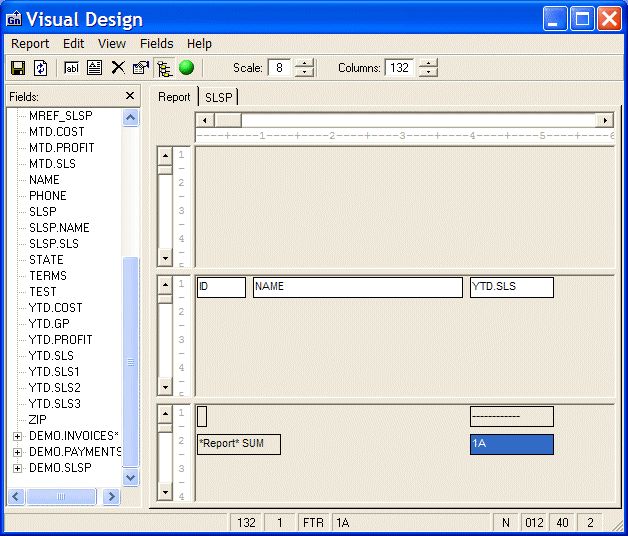Click the refresh document toolbar icon
The width and height of the screenshot is (628, 536).
coord(40,68)
